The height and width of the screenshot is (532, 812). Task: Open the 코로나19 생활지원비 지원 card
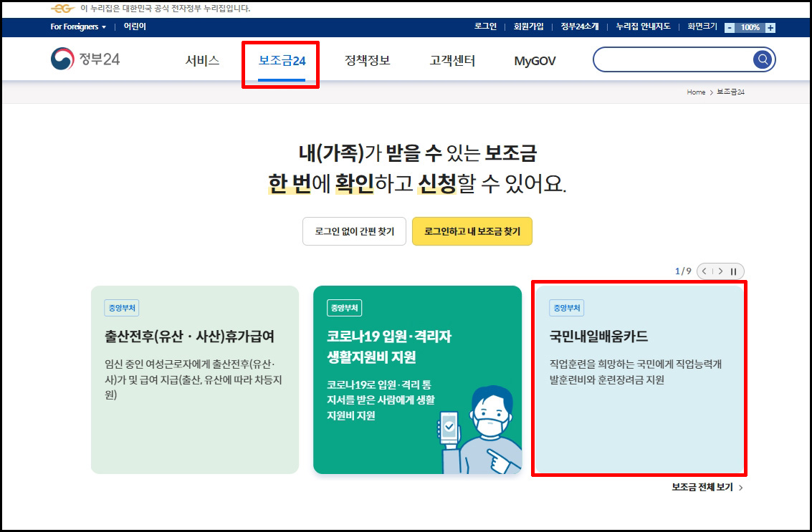pyautogui.click(x=417, y=380)
